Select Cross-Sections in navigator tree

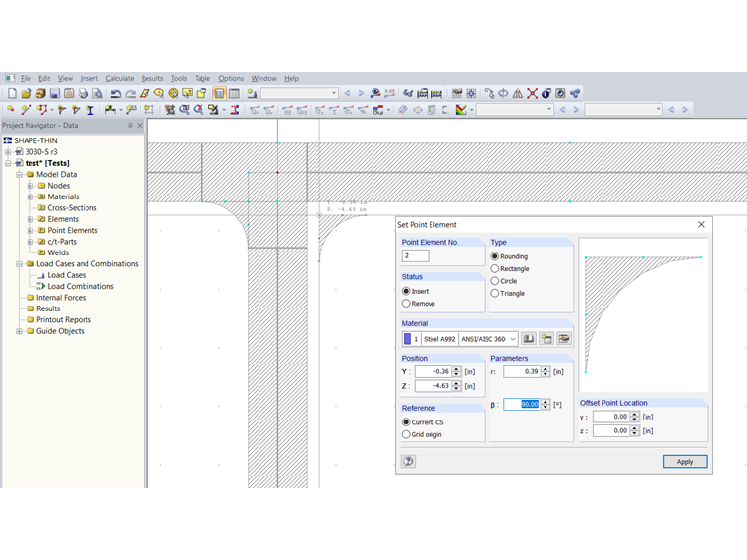(x=72, y=208)
